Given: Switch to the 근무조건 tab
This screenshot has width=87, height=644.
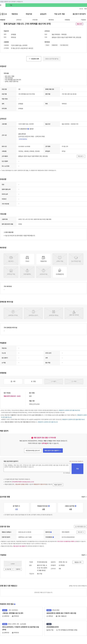Looking at the screenshot, I should 19,20.
